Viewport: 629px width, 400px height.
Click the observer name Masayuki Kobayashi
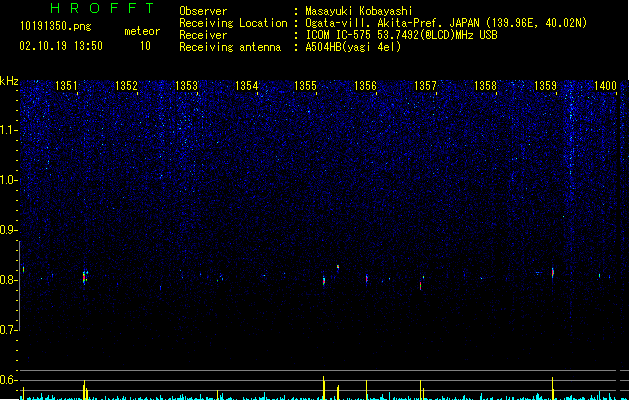pos(359,11)
